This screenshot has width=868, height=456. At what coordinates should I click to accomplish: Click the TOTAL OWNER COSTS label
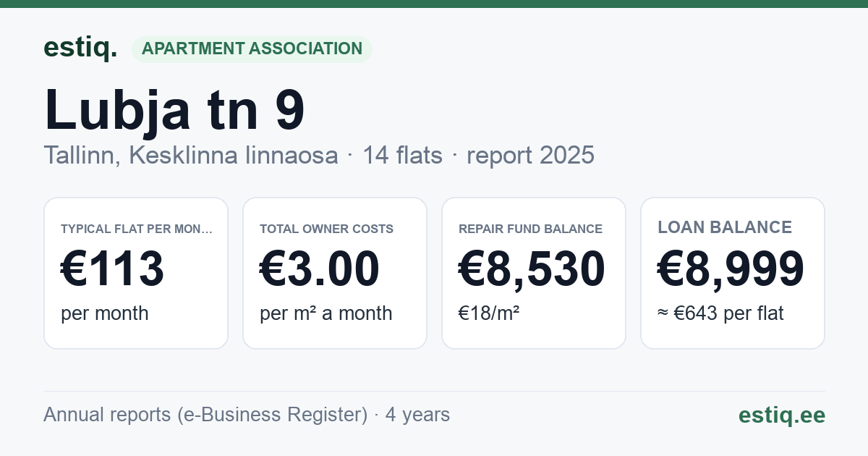[x=327, y=229]
